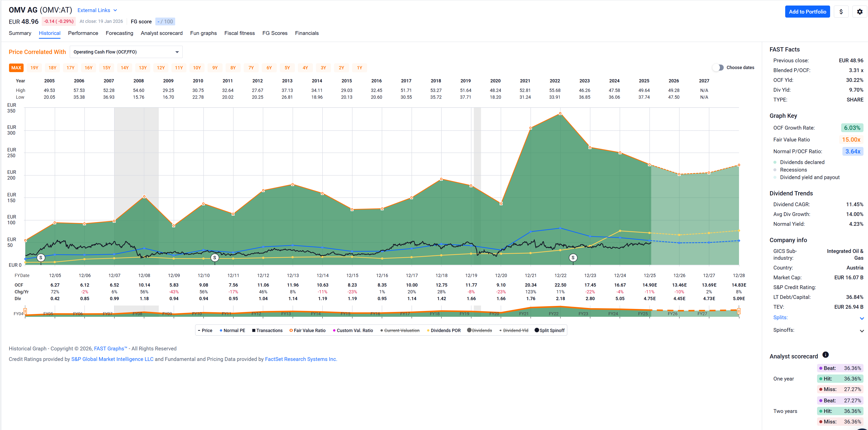868x430 pixels.
Task: Click the split marker near 2010
Action: pos(215,258)
